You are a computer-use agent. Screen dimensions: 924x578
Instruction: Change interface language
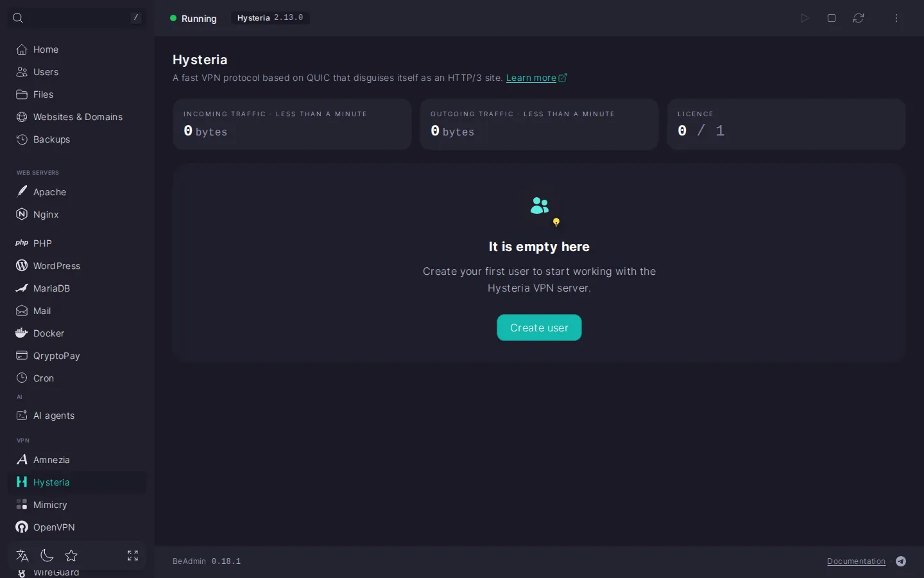pyautogui.click(x=22, y=556)
